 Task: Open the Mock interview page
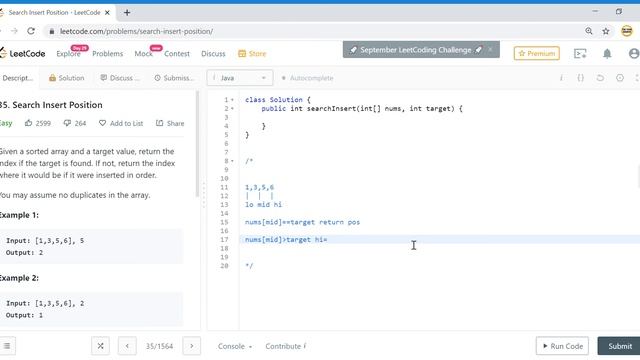(x=143, y=53)
